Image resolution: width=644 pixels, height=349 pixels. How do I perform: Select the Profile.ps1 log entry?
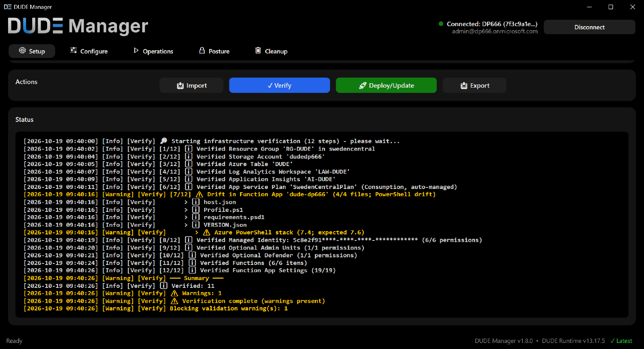coord(223,210)
